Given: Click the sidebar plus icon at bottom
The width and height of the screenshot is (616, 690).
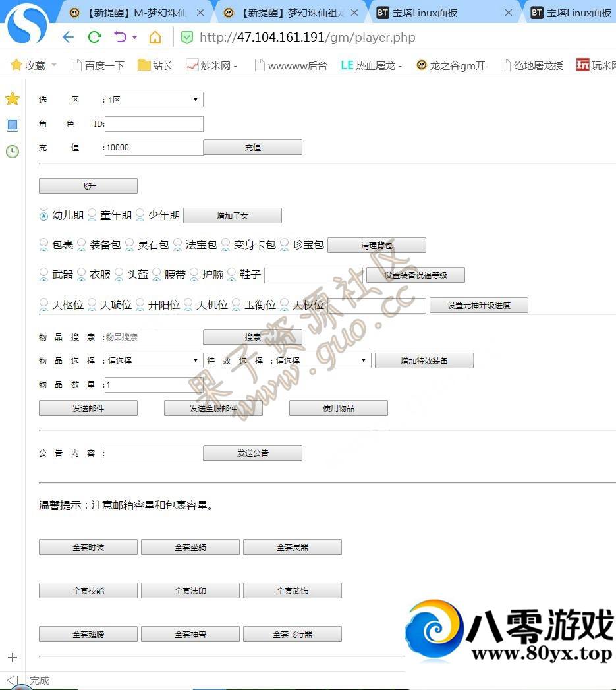Looking at the screenshot, I should [13, 658].
